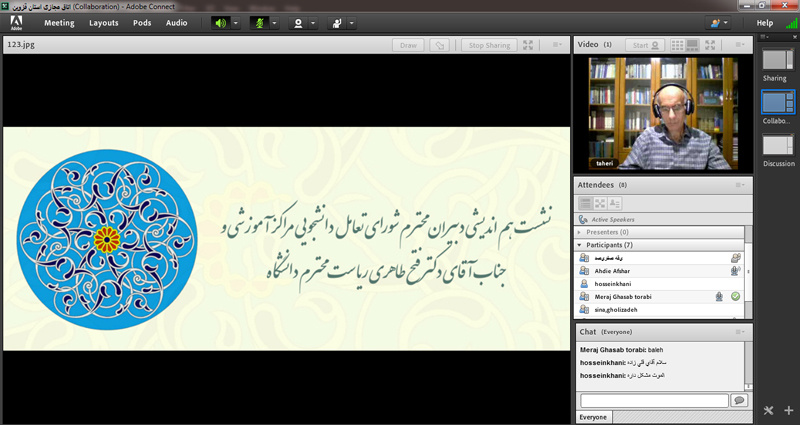Expand the Presenters group
Screen dimensions: 800x425
581,232
